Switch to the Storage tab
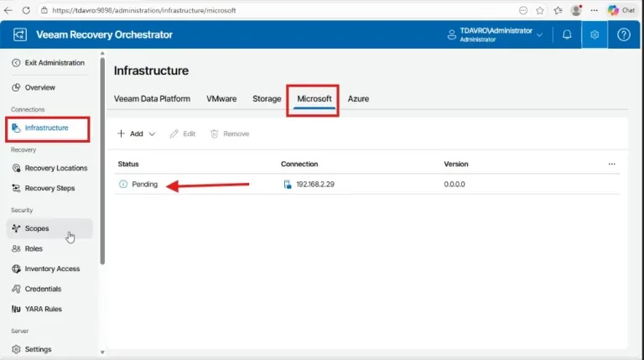 (267, 99)
